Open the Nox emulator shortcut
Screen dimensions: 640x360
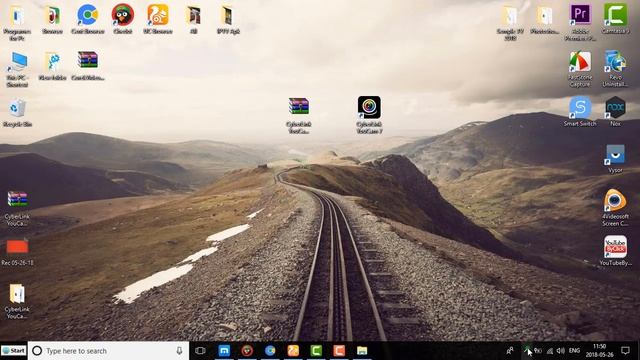[x=615, y=108]
